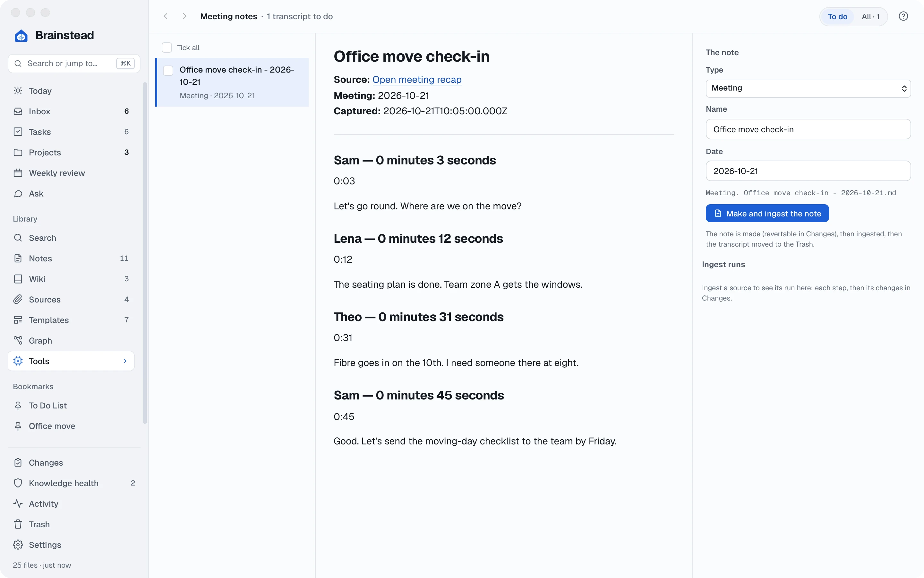Open the Activity pulse icon

pos(18,504)
